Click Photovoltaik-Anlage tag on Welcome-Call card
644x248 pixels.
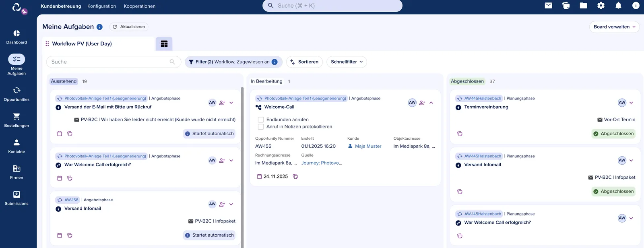click(x=301, y=98)
